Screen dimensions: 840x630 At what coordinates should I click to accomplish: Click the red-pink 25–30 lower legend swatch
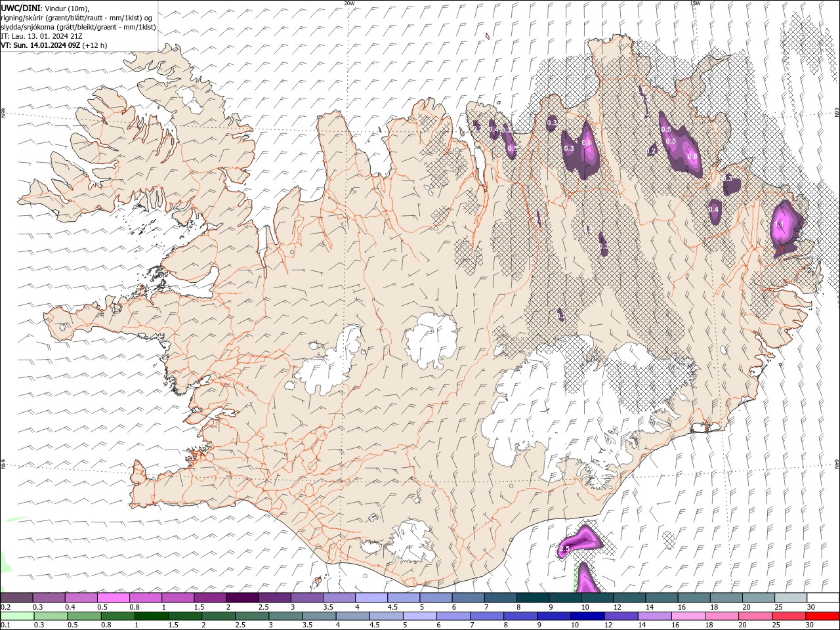click(x=789, y=616)
